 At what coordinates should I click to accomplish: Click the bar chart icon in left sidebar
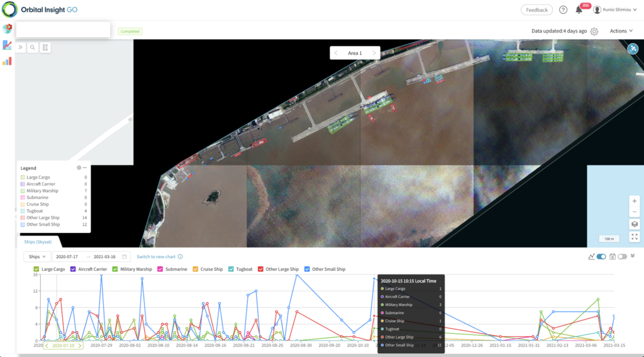(8, 61)
